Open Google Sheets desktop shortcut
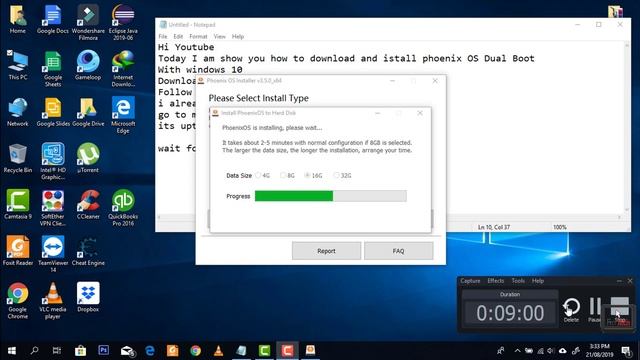 click(53, 69)
